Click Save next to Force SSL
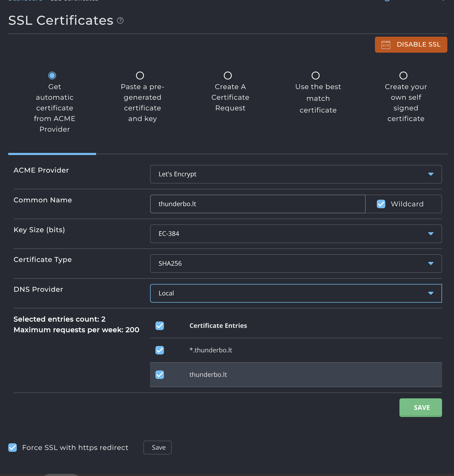 158,448
